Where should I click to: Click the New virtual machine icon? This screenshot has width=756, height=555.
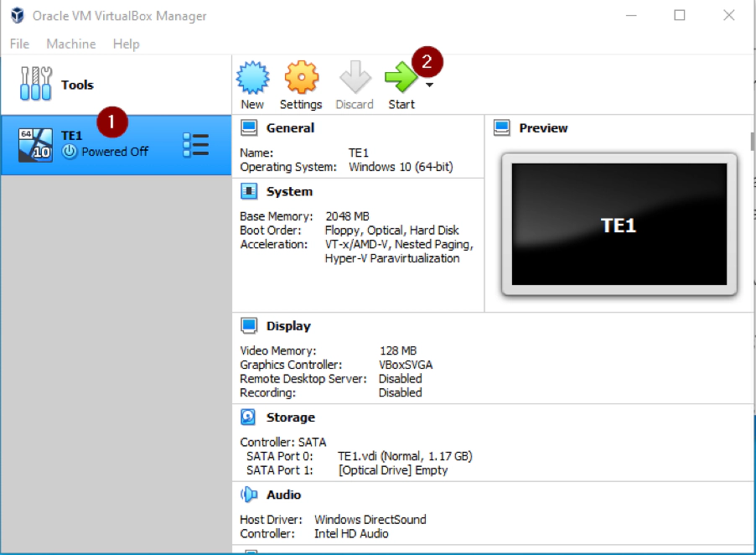click(x=251, y=79)
